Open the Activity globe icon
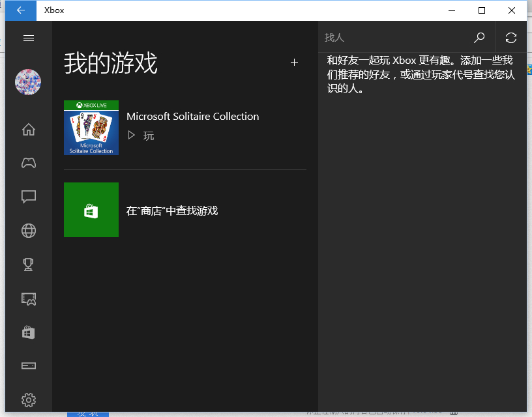532x417 pixels. pyautogui.click(x=29, y=231)
